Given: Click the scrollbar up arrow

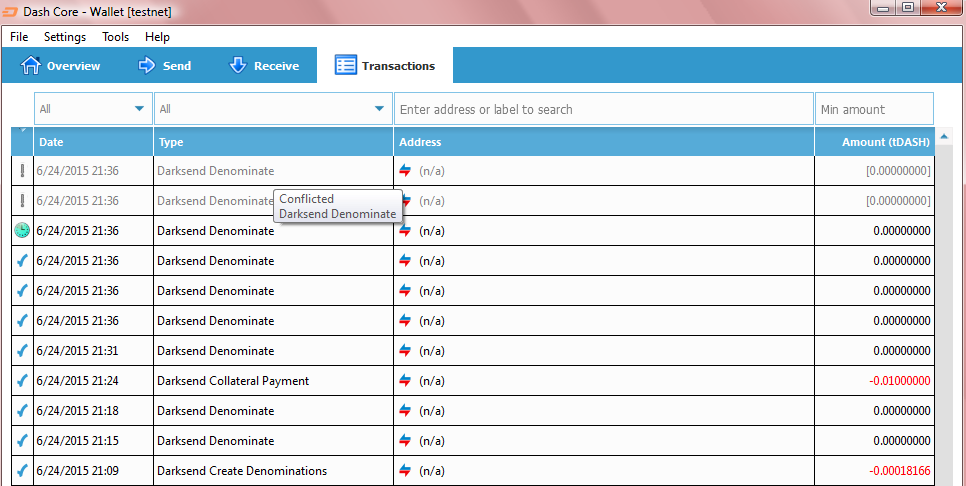Looking at the screenshot, I should click(x=944, y=136).
